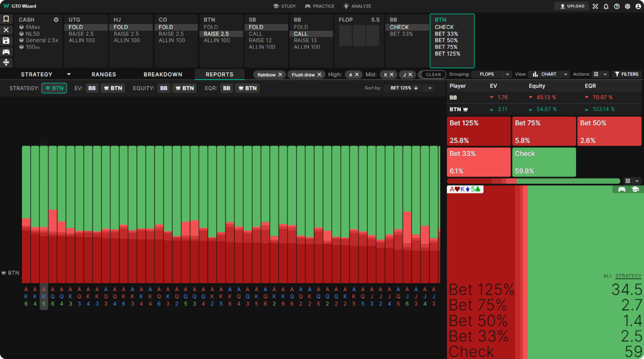Open the View CHART dropdown arrow
This screenshot has width=644, height=359.
point(565,74)
